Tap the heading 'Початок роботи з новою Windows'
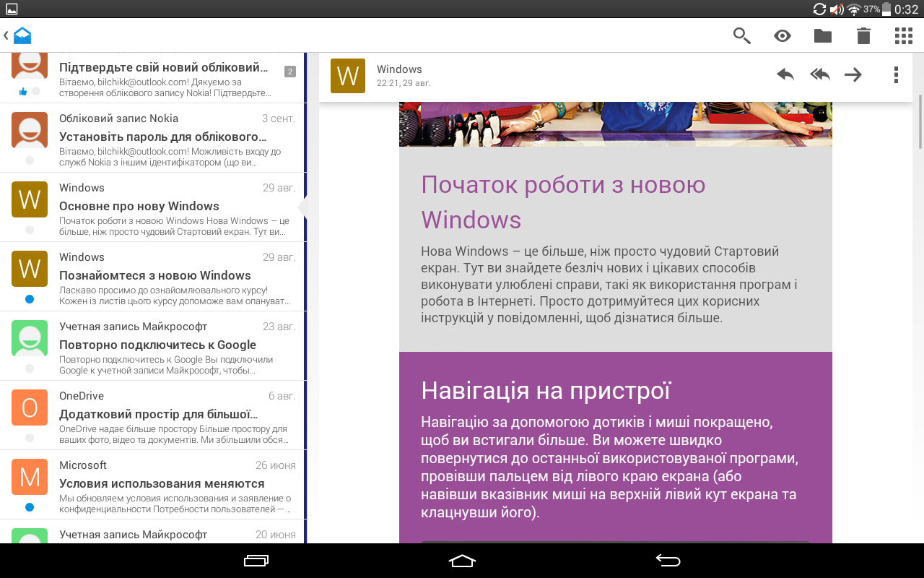924x578 pixels. (x=563, y=202)
